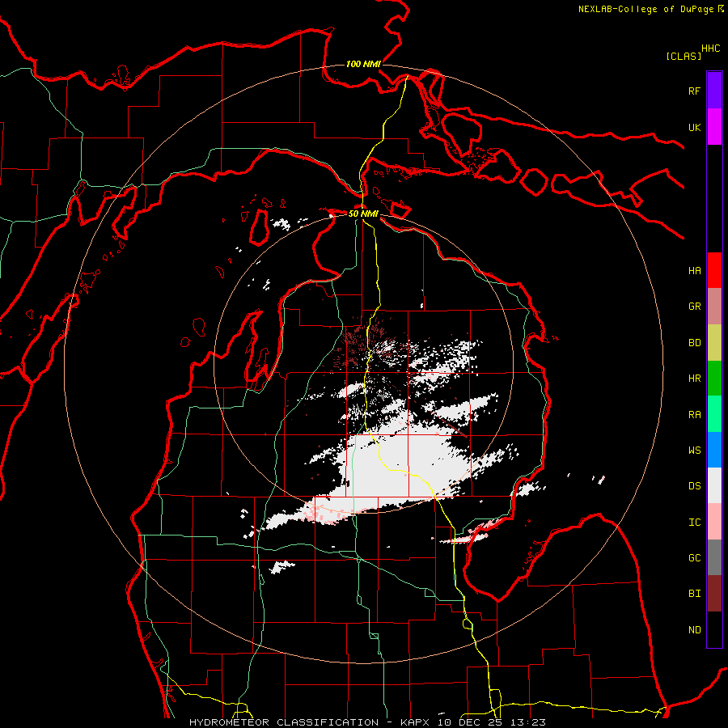Click the ND legend label
This screenshot has width=728, height=728.
[694, 630]
